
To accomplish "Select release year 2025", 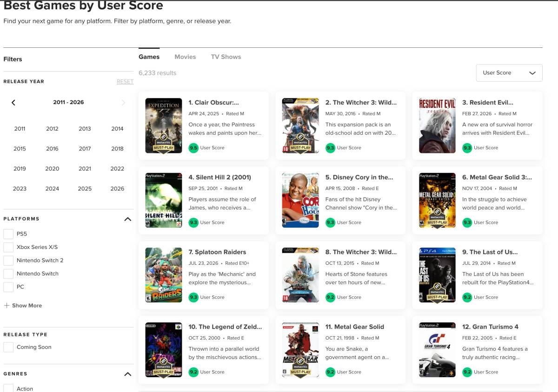I will pyautogui.click(x=85, y=189).
